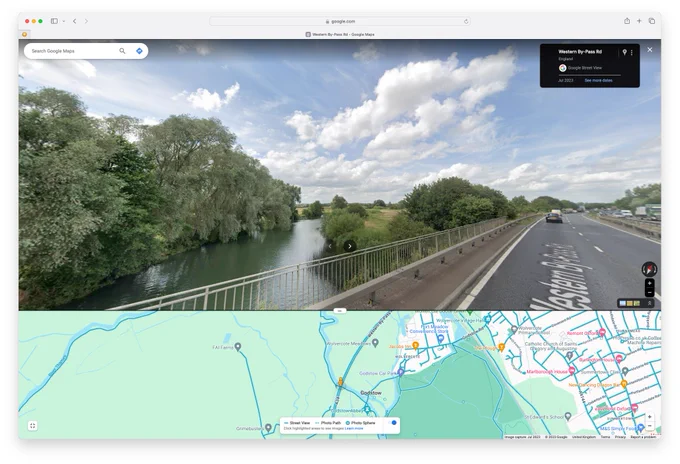Screen dimensions: 680x464
Task: Zoom in the Street View image
Action: point(649,284)
